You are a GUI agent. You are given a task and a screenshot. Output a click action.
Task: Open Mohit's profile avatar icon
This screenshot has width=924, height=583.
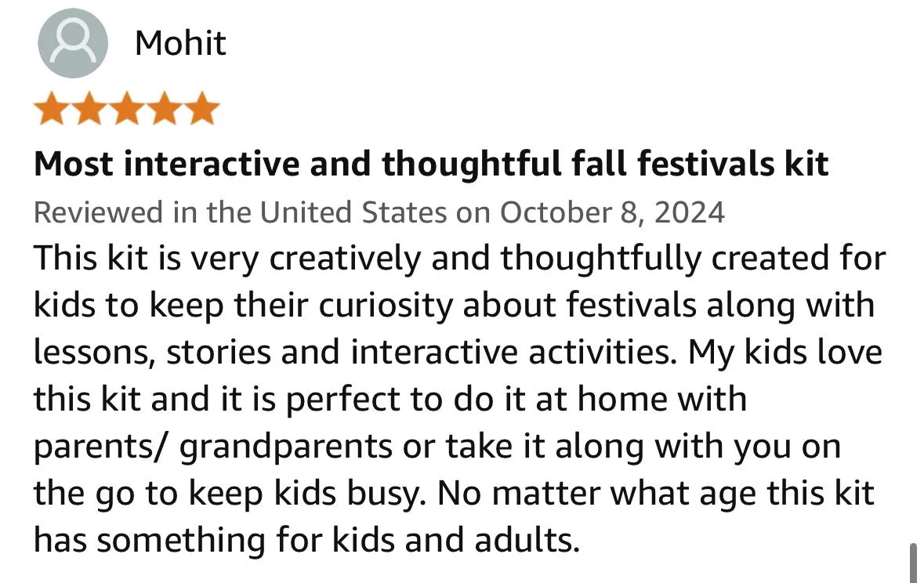click(x=72, y=43)
